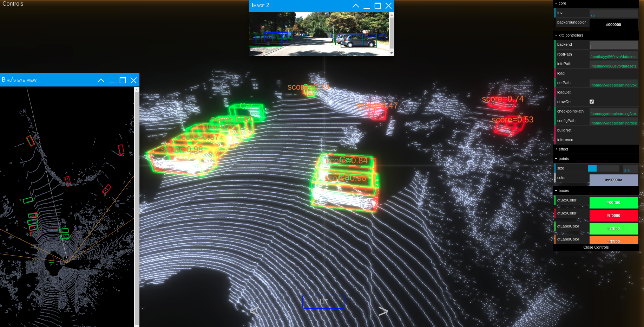Viewport: 644px width, 327px height.
Task: Maximize the Bird's Eye View window
Action: [123, 80]
